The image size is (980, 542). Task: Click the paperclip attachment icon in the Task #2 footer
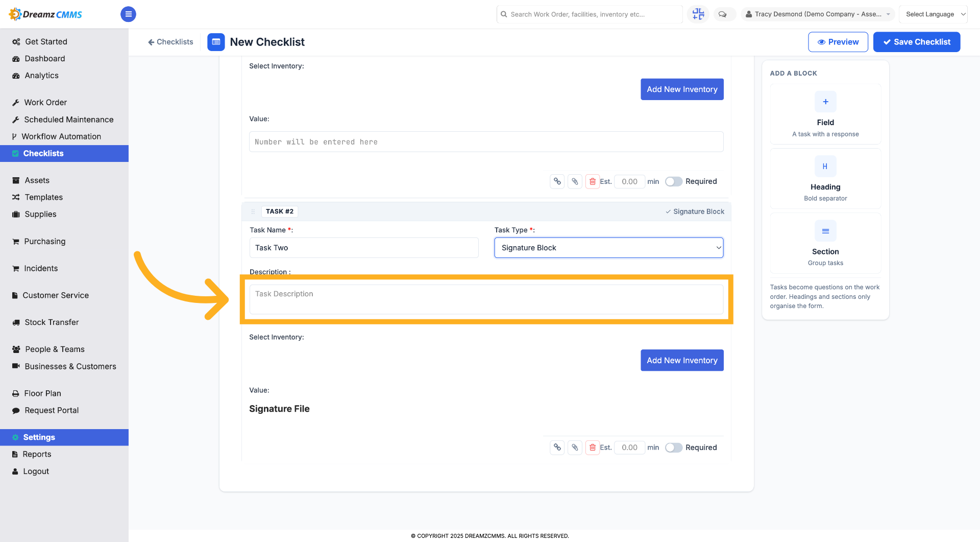pyautogui.click(x=575, y=447)
